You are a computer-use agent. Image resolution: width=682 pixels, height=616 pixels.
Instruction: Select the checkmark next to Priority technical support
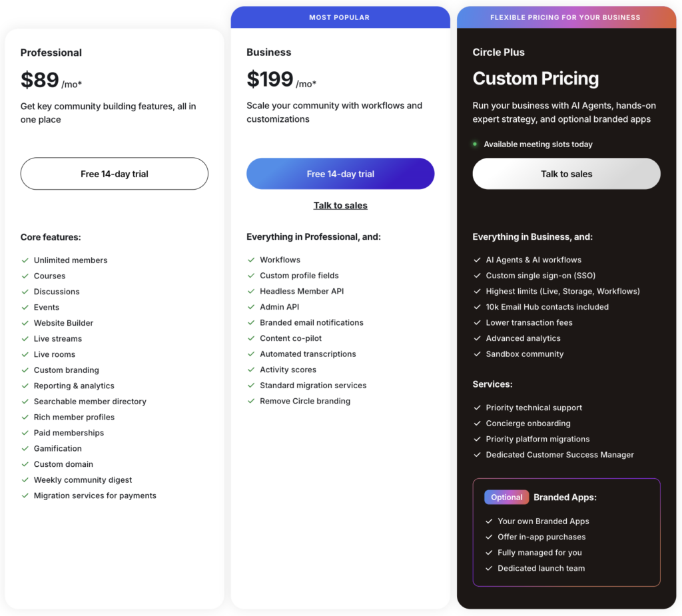point(478,407)
